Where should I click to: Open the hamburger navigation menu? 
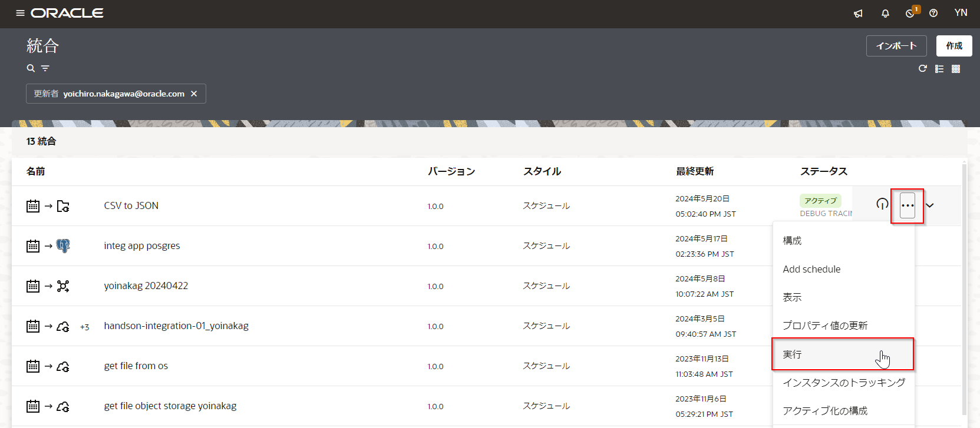click(20, 13)
